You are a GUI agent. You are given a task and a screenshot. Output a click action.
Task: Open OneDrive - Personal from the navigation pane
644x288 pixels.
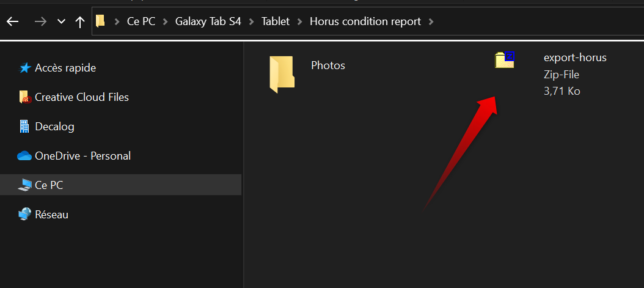click(82, 156)
